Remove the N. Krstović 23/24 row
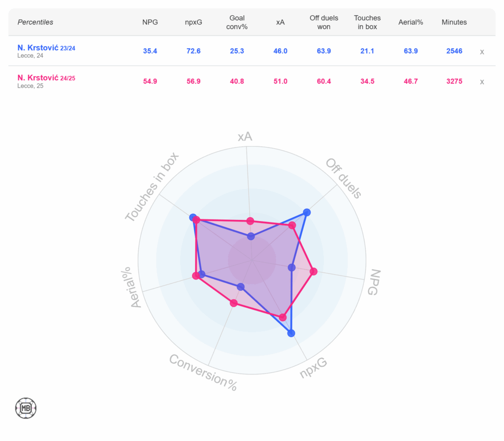Viewport: 504px width, 441px height. pos(482,52)
